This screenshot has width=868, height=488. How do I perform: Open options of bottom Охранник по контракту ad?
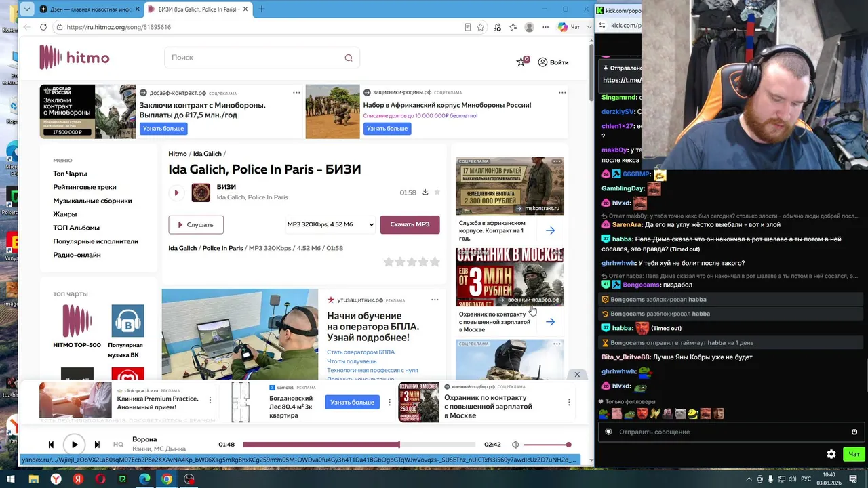[x=569, y=402]
